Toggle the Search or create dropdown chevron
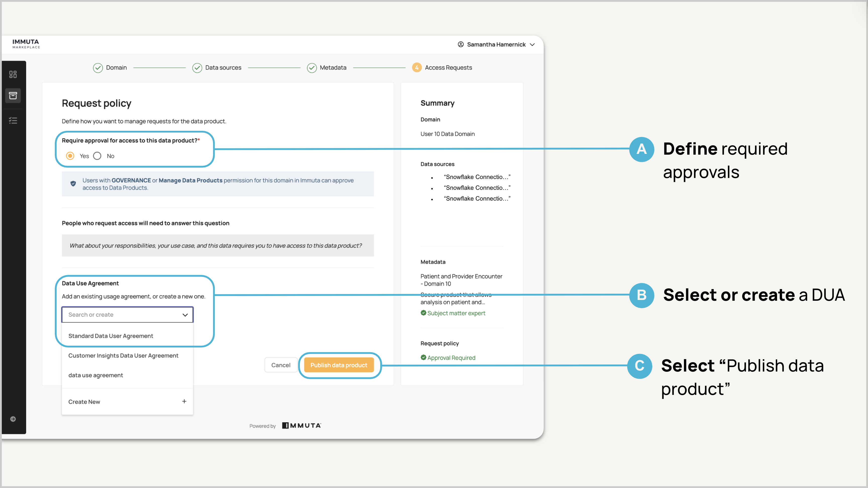This screenshot has width=868, height=488. click(185, 315)
